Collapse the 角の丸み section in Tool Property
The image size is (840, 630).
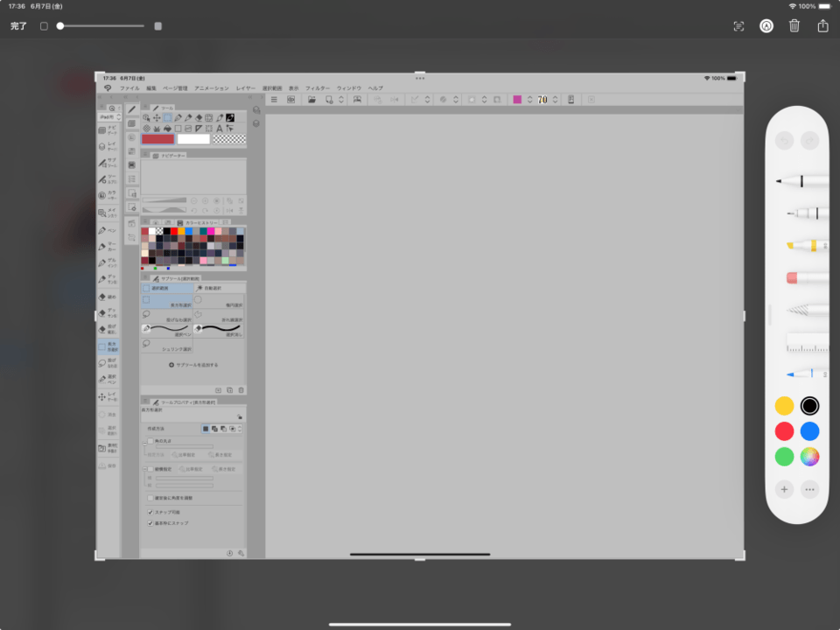(x=144, y=443)
